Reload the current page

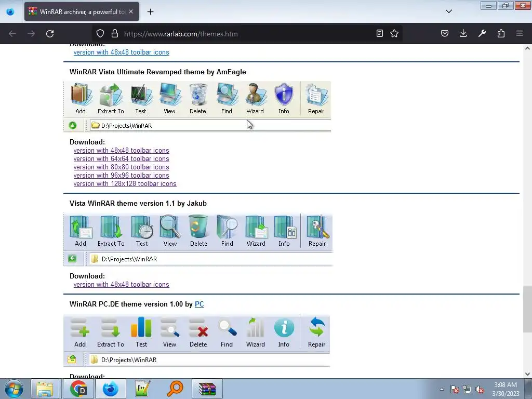(50, 34)
